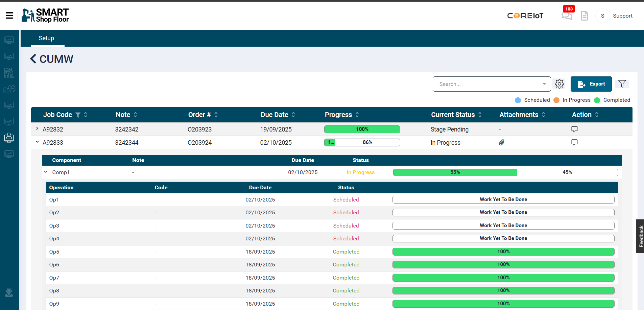Click the 86% progress bar for A92833
This screenshot has height=310, width=644.
(x=362, y=142)
